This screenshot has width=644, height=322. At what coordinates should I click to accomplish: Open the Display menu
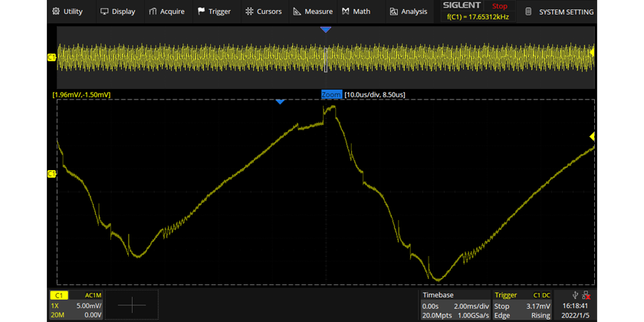(x=117, y=11)
